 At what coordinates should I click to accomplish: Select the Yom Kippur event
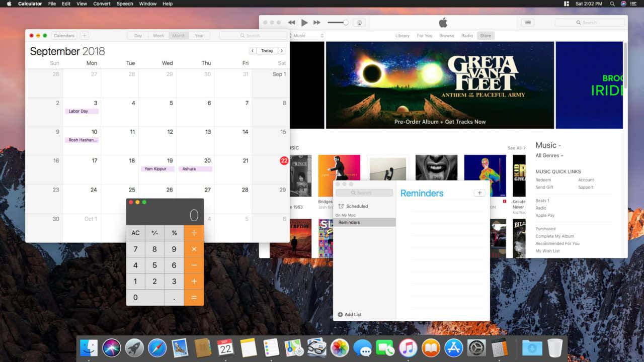(157, 169)
